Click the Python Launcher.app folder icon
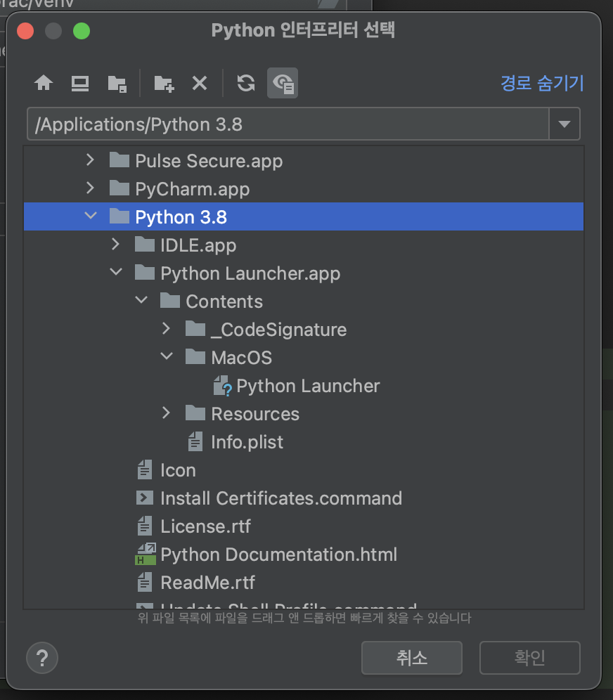613x700 pixels. click(145, 272)
